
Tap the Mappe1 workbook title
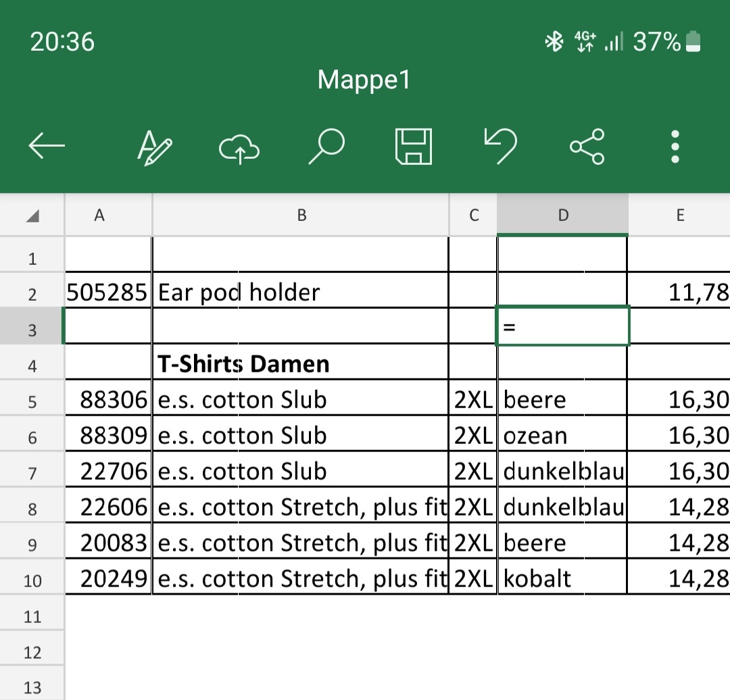coord(364,80)
